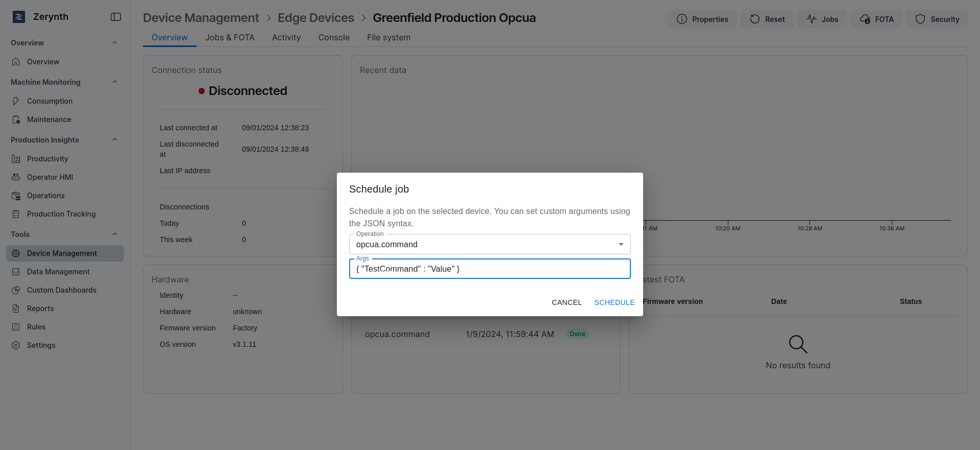Collapse the Tools sidebar section
This screenshot has height=450, width=980.
point(115,234)
